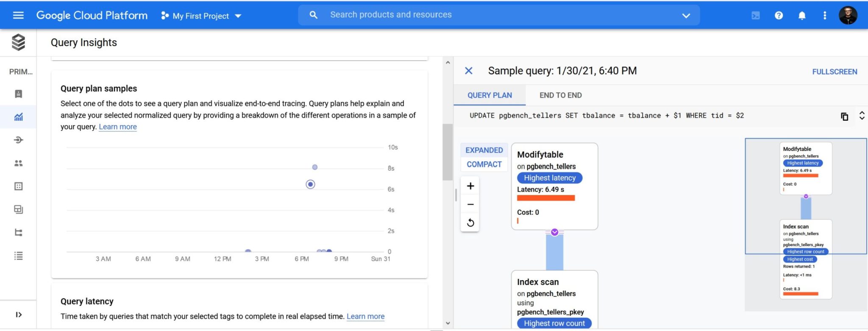Viewport: 868px width, 331px height.
Task: Open the sample query in FULLSCREEN
Action: [x=835, y=72]
